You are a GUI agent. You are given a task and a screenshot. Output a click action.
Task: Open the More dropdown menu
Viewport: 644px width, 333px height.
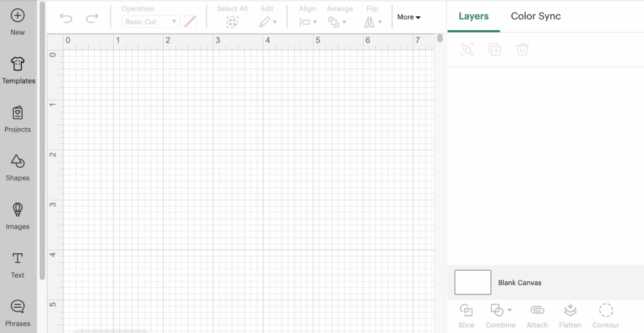(x=409, y=18)
